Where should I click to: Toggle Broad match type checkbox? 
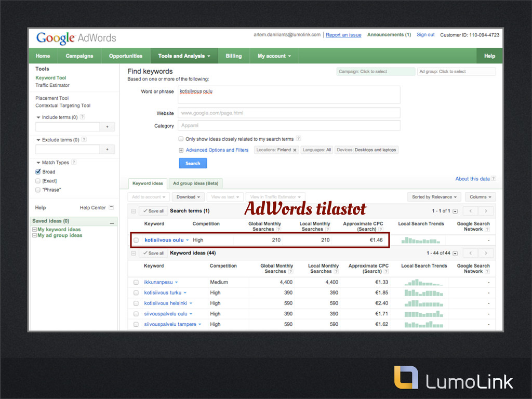pos(38,171)
